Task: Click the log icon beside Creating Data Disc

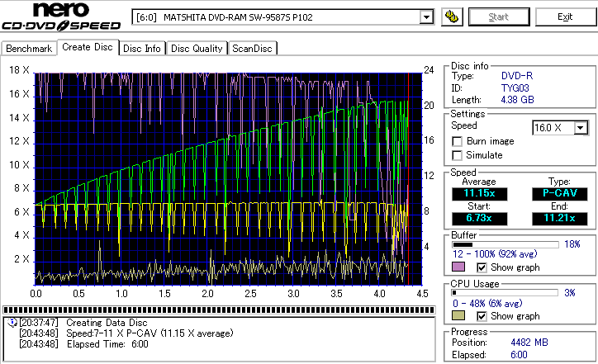Action: pyautogui.click(x=12, y=322)
